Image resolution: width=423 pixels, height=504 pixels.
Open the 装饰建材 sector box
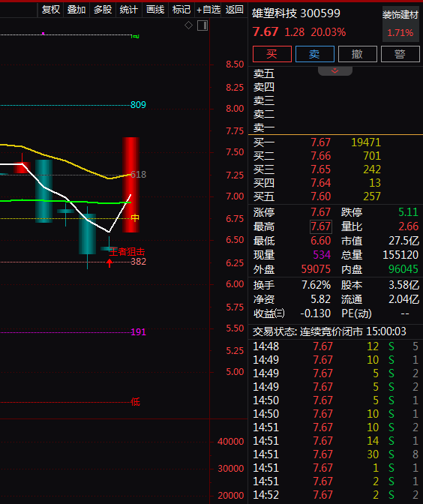tap(400, 24)
